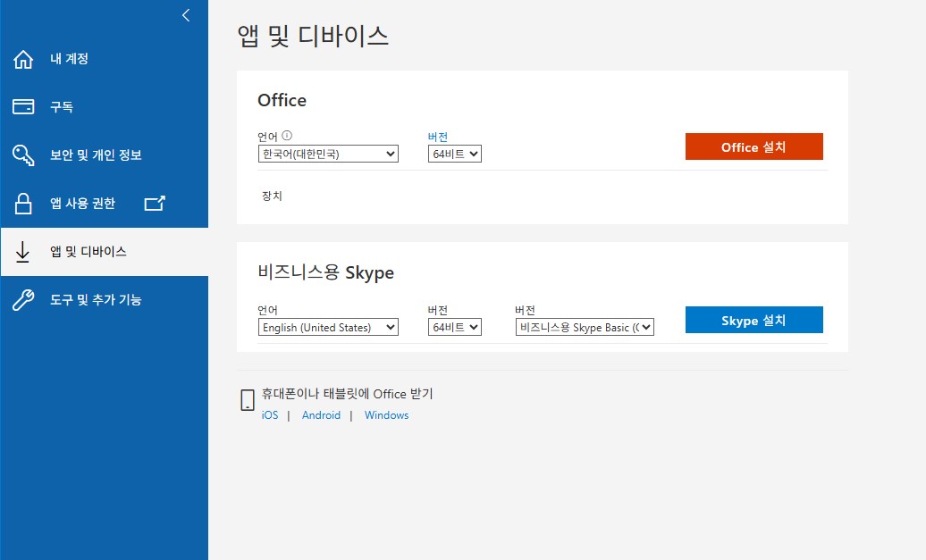The width and height of the screenshot is (926, 560).
Task: Collapse the sidebar with the chevron arrow
Action: pyautogui.click(x=186, y=15)
